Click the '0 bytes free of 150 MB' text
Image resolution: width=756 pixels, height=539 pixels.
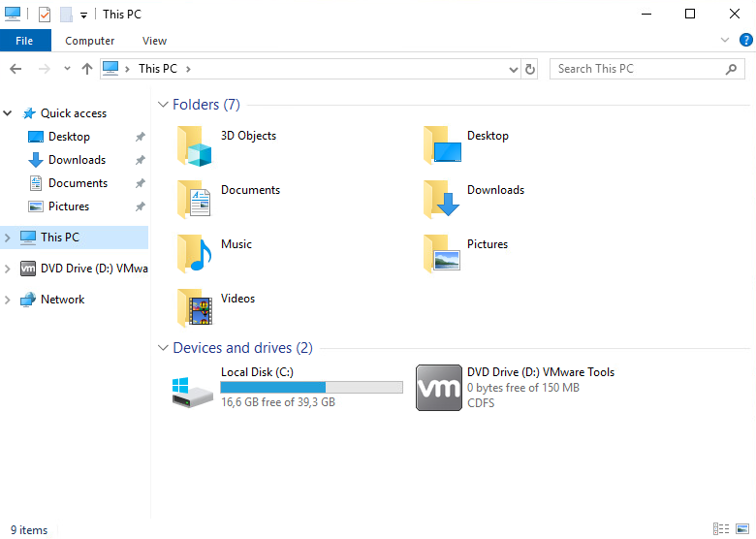point(523,388)
